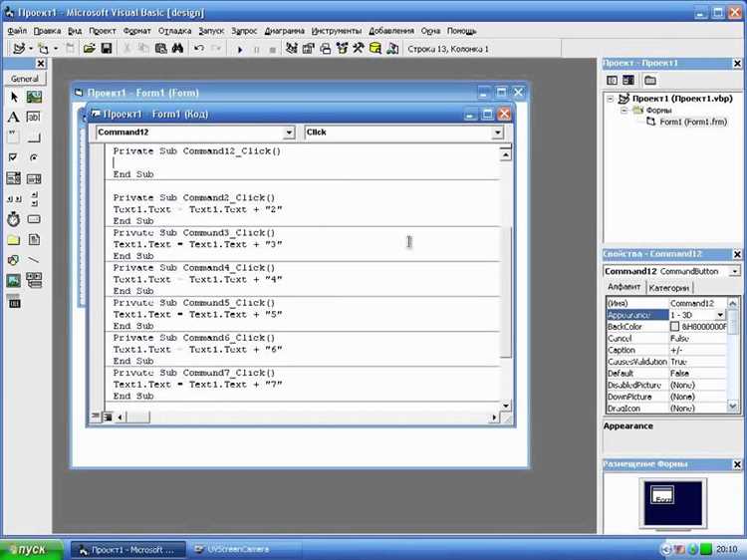Switch code window to Procedure View
747x560 pixels.
coord(96,417)
